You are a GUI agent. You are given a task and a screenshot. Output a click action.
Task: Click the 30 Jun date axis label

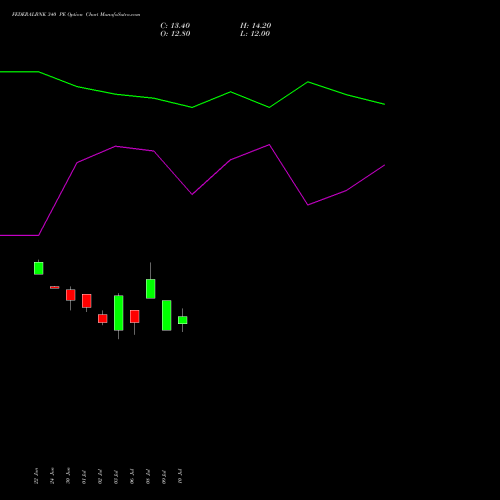(x=68, y=476)
